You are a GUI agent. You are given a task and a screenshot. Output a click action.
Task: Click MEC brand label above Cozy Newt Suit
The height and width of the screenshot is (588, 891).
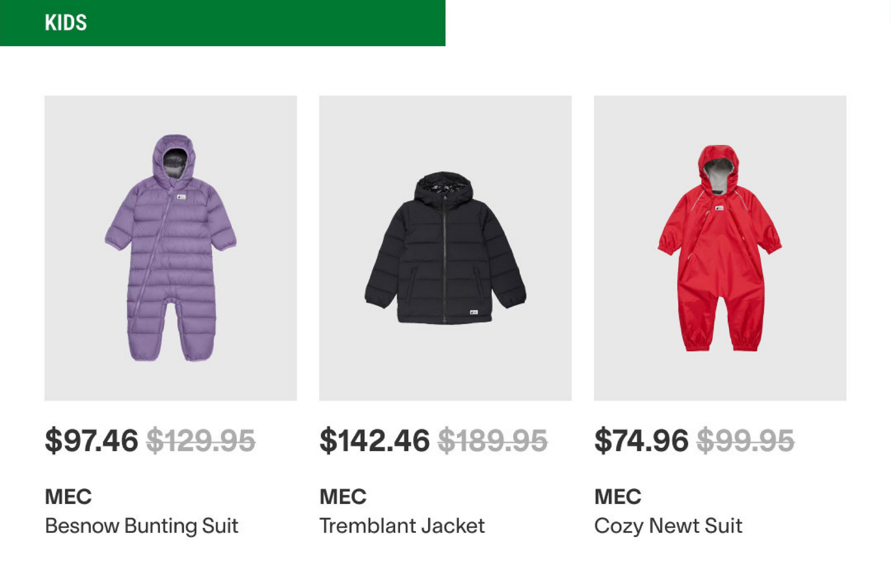pos(618,497)
